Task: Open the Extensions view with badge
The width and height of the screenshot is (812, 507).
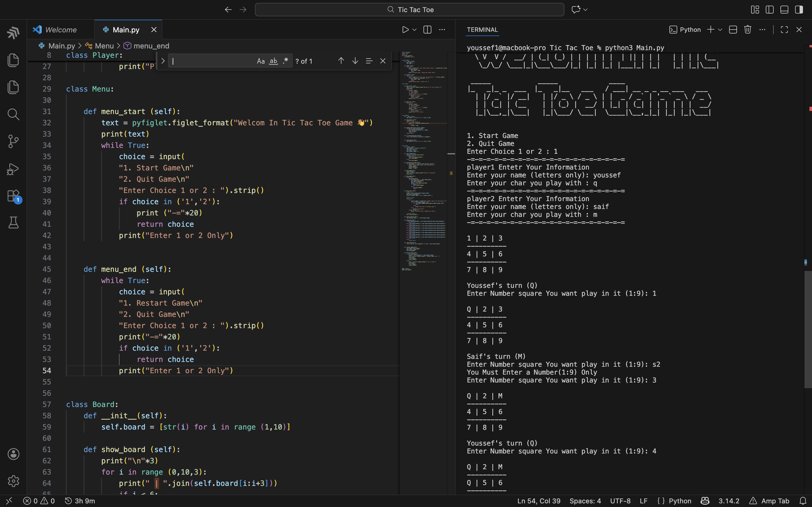Action: coord(13,196)
